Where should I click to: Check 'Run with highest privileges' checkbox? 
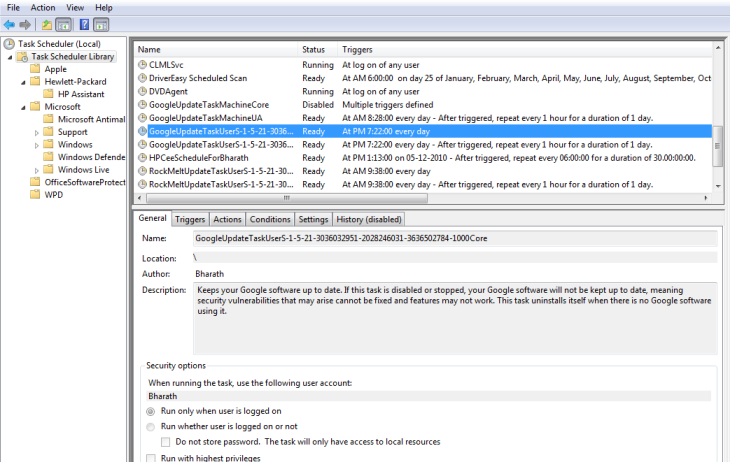tap(150, 458)
